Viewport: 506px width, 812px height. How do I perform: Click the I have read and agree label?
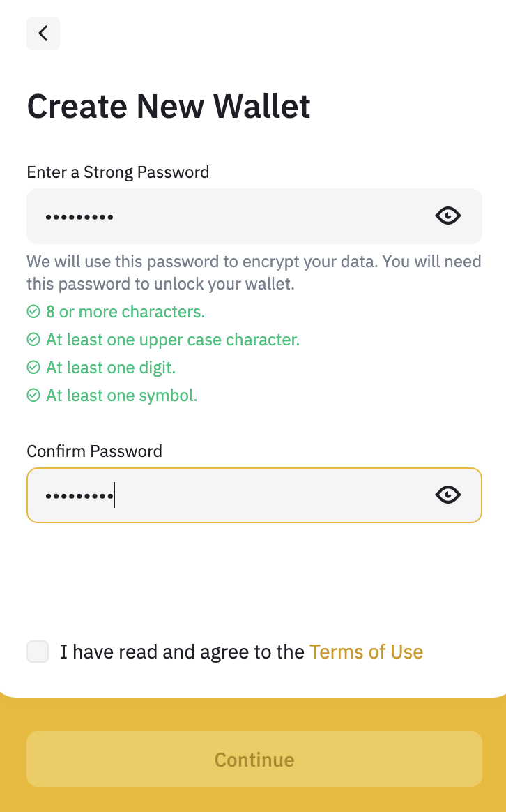pos(183,652)
